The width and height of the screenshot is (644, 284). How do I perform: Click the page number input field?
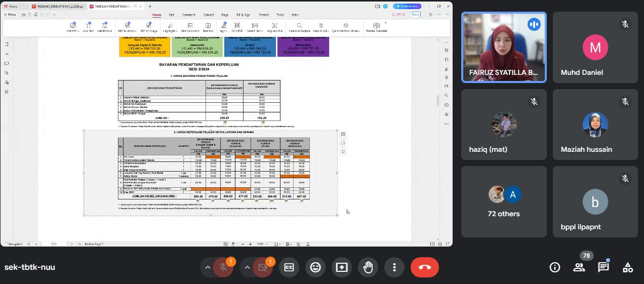click(54, 244)
